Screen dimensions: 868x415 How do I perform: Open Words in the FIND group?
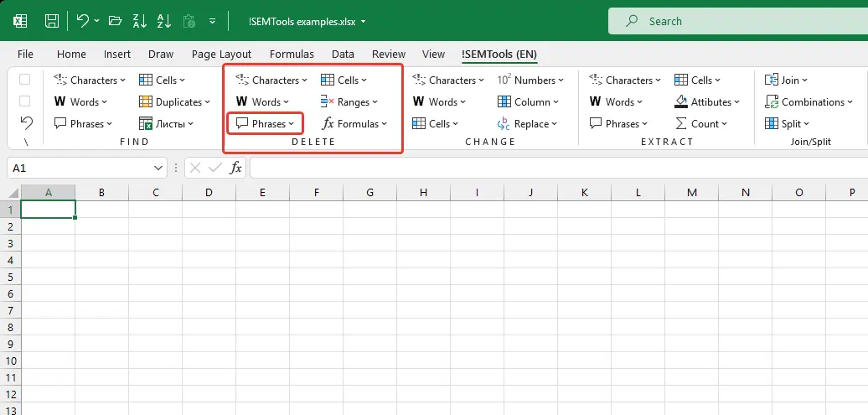(x=80, y=102)
